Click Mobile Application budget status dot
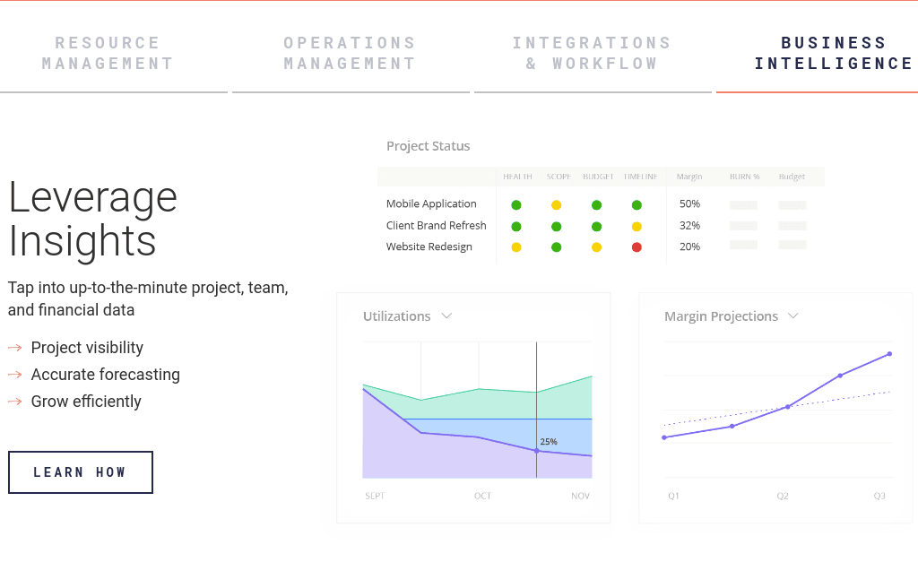This screenshot has height=588, width=918. click(x=596, y=205)
